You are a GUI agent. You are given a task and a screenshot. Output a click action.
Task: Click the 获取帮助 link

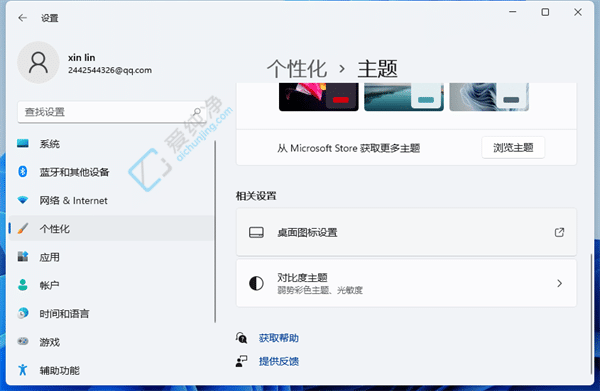279,338
